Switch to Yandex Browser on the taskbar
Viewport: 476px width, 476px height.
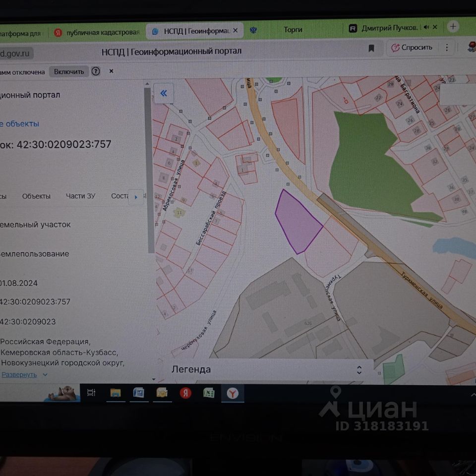233,393
